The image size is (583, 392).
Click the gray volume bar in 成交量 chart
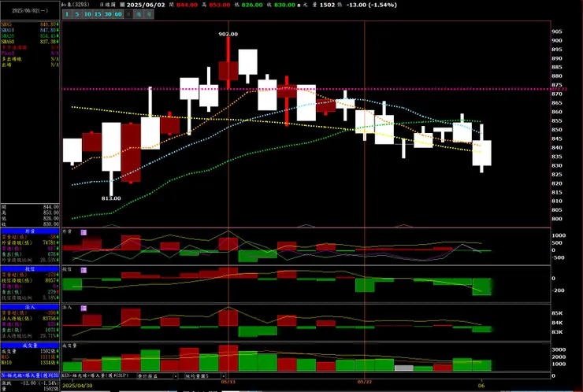(404, 368)
